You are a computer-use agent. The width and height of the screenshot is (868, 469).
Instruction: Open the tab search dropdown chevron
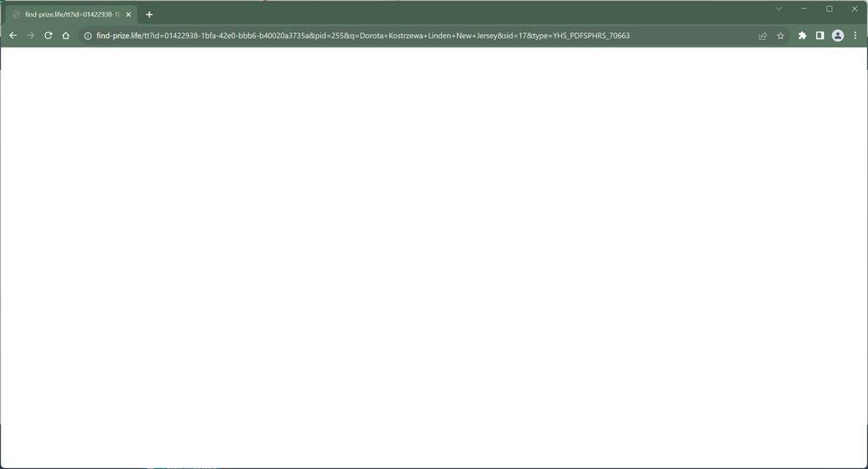coord(779,9)
